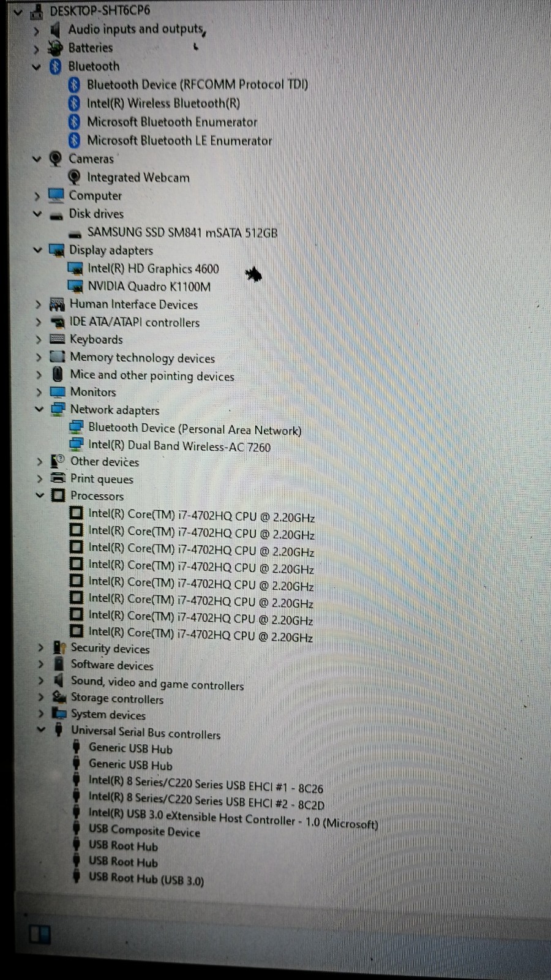Select USB EHCI #1 - 8C26 controller
The width and height of the screenshot is (551, 980).
[206, 784]
